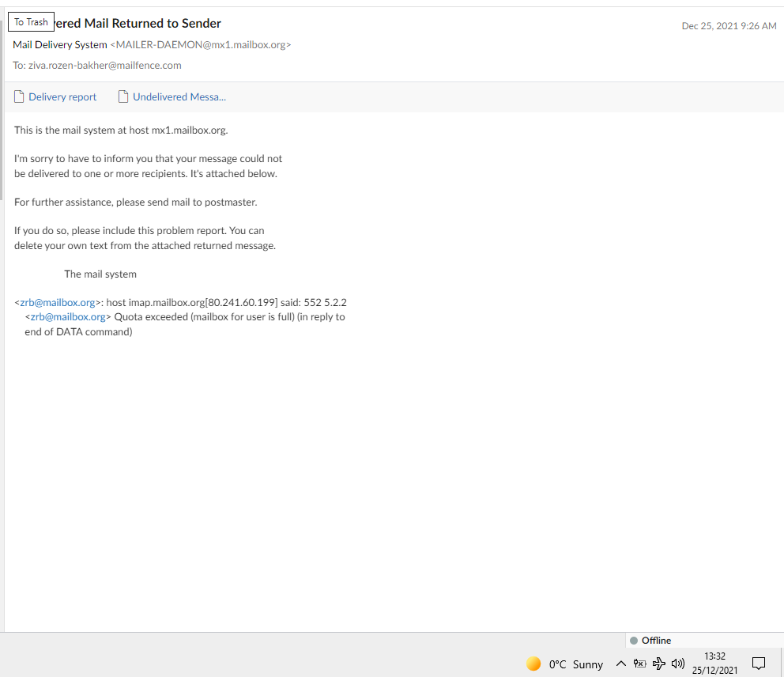Click the left pane scrollbar thumb
The height and width of the screenshot is (677, 784).
(x=2, y=110)
